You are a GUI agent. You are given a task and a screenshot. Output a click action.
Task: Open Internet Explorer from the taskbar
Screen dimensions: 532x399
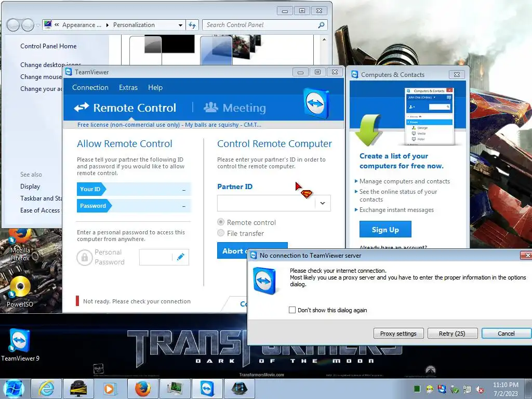point(46,389)
